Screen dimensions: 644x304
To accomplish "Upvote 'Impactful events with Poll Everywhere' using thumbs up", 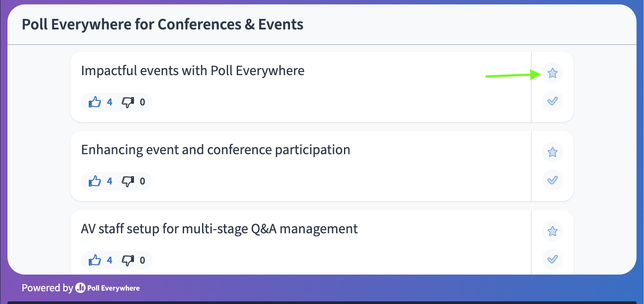I will tap(95, 102).
